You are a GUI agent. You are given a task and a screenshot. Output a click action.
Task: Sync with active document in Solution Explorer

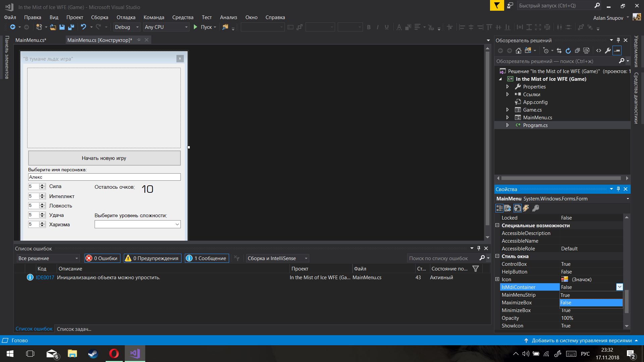point(559,51)
